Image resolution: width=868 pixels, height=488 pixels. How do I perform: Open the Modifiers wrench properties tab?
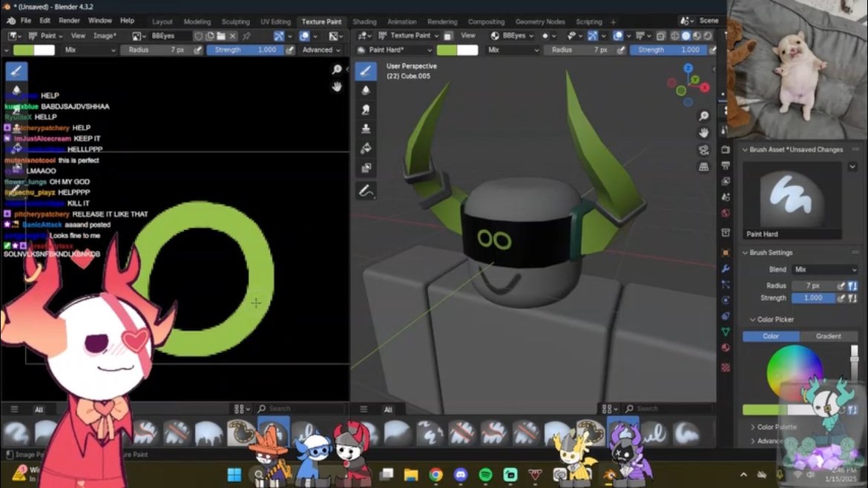pos(725,268)
